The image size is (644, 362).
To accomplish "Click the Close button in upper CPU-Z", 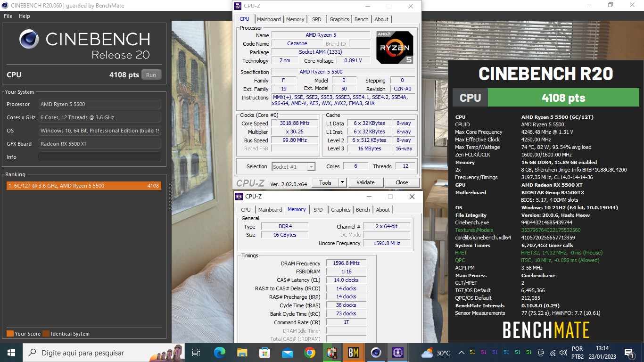I will tap(402, 182).
